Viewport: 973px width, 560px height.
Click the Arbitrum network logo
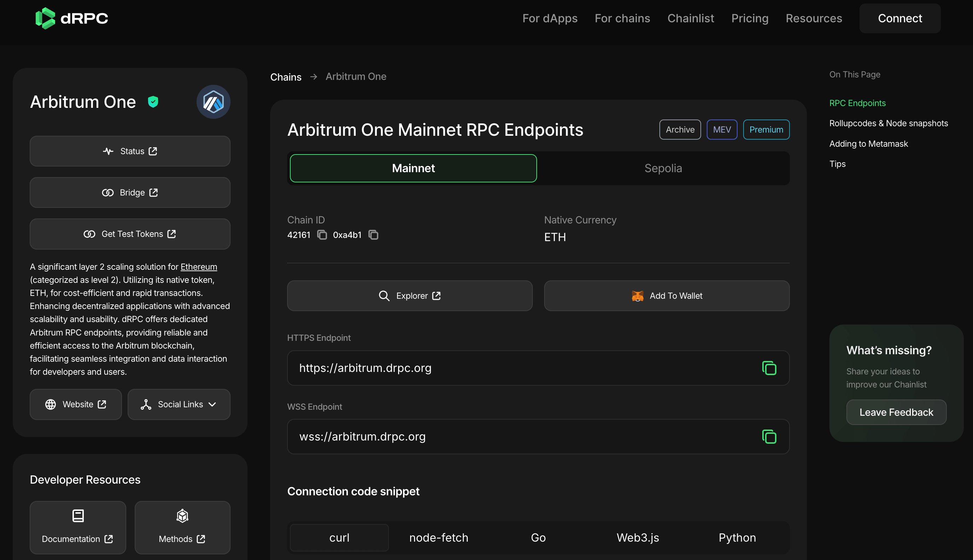coord(213,101)
